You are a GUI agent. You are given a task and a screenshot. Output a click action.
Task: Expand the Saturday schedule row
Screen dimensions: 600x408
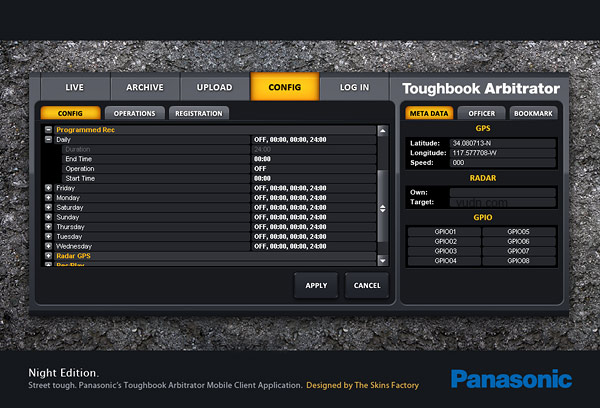[x=48, y=207]
